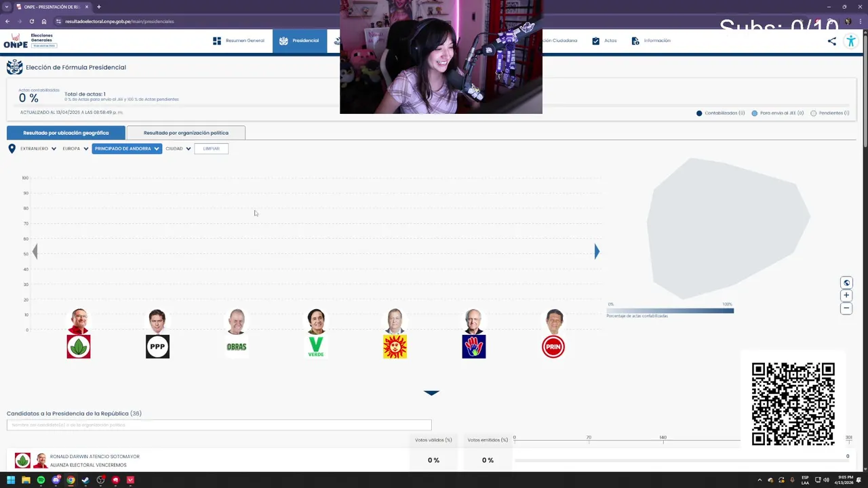Click the Votos válidos (%) column header
Viewport: 868px width, 488px height.
tap(433, 440)
